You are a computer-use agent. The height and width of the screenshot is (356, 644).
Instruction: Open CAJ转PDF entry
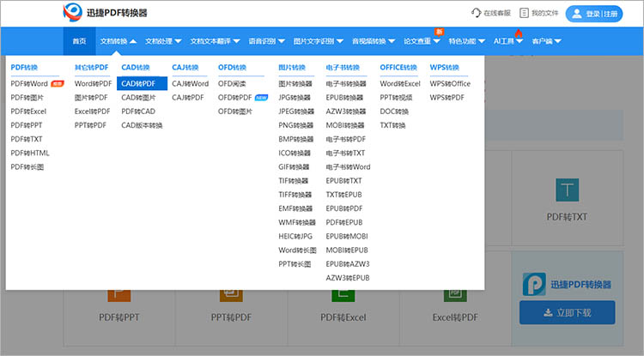pos(188,98)
